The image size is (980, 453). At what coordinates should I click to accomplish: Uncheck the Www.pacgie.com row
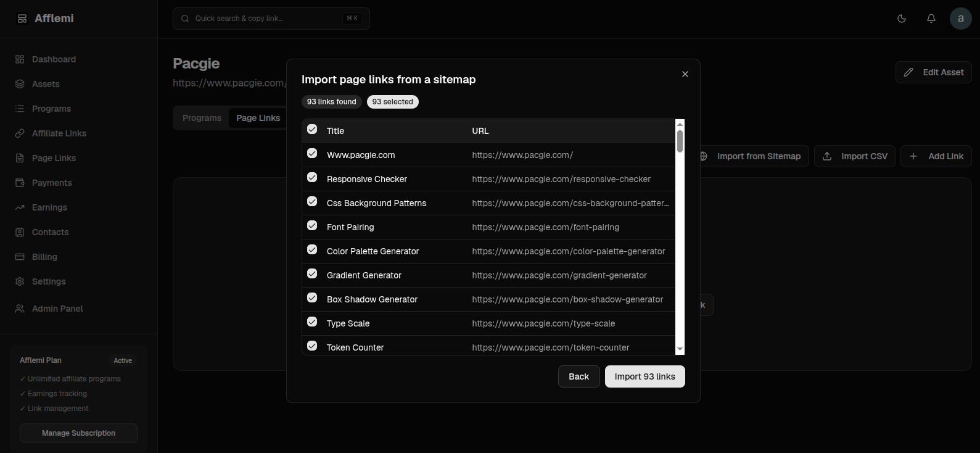[x=312, y=153]
